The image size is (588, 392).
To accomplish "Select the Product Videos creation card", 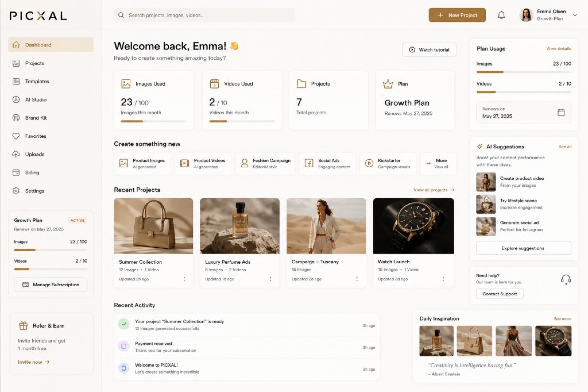I will point(203,163).
